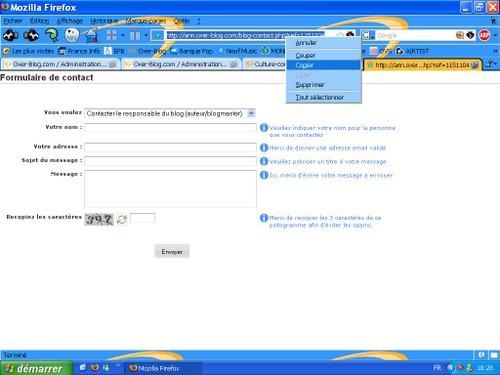Screen dimensions: 500x375
Task: Open the Banque Pop bookmark
Action: point(192,51)
